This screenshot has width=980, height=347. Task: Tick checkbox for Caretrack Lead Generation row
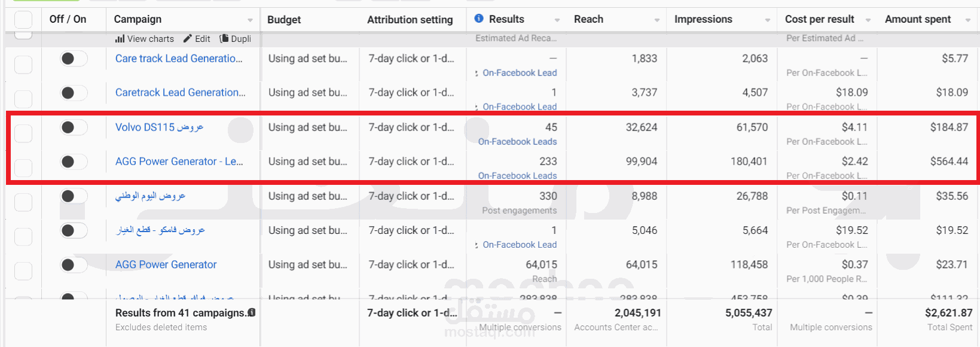coord(23,99)
